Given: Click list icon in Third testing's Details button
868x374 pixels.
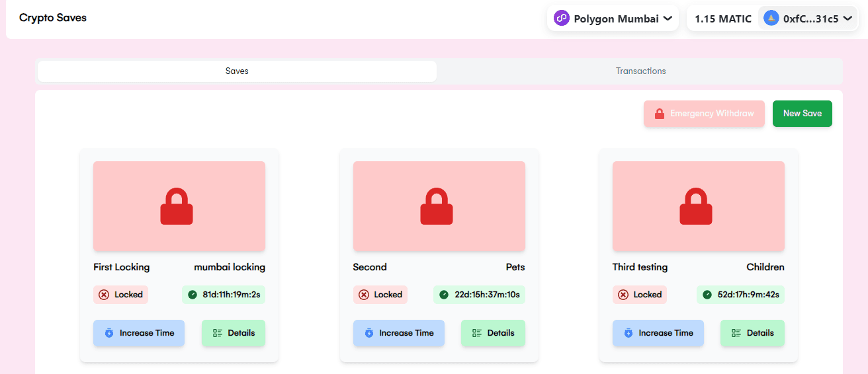Looking at the screenshot, I should click(x=736, y=333).
